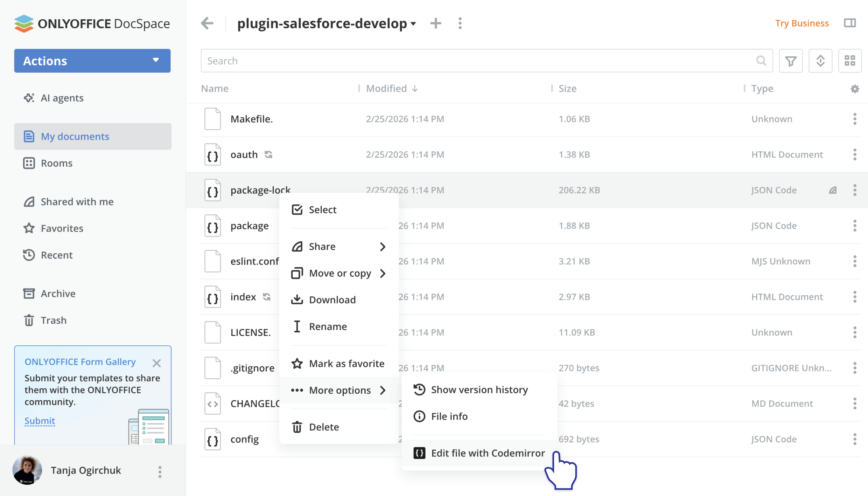Toggle the info panel icon
This screenshot has width=868, height=496.
[x=850, y=23]
